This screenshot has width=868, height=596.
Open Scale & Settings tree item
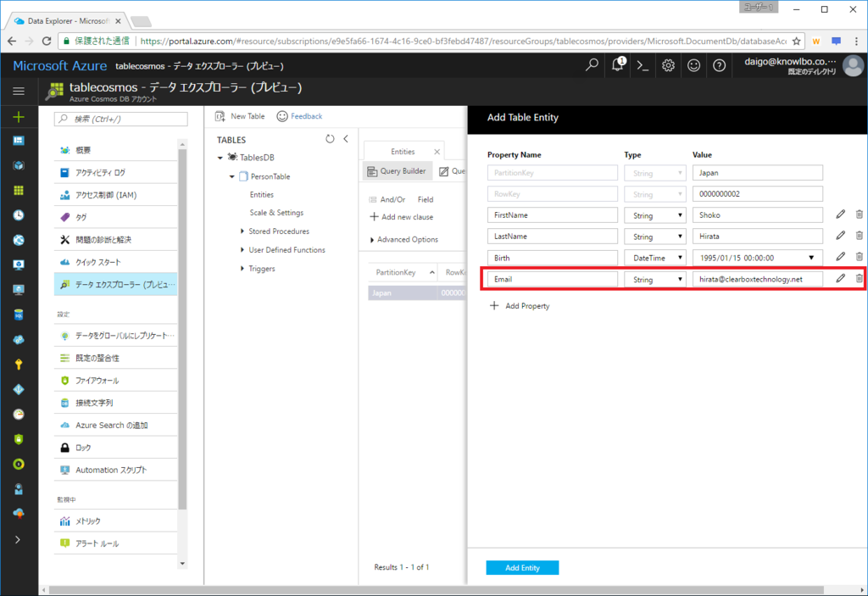tap(276, 213)
